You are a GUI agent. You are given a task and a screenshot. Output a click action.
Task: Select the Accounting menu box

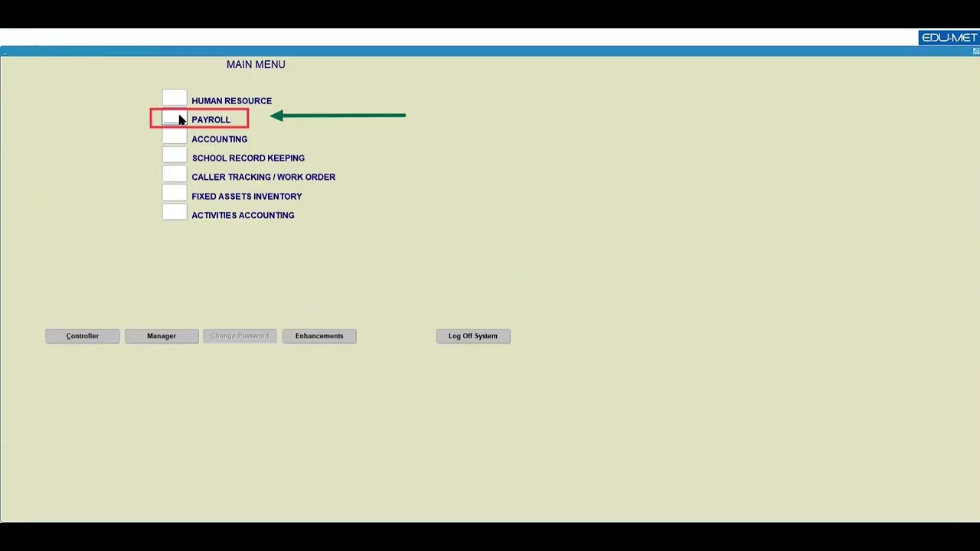pos(175,137)
